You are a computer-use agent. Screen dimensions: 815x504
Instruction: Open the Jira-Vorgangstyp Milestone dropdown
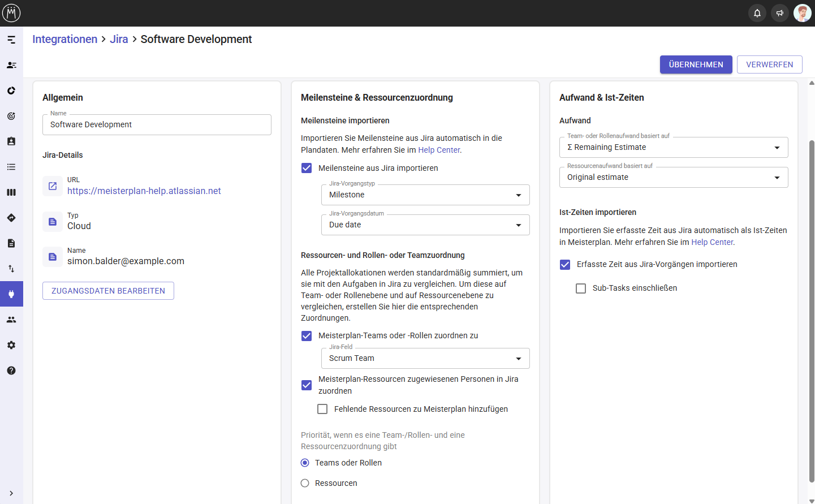[425, 195]
